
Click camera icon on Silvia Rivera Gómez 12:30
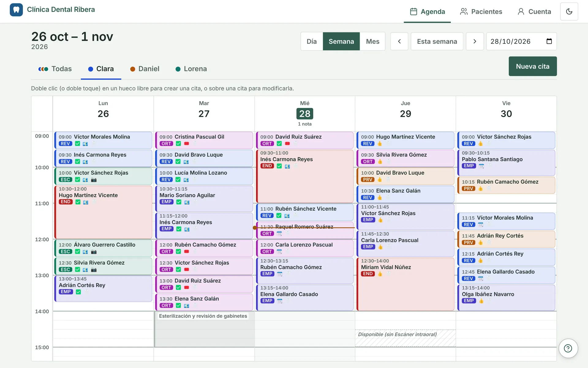click(x=94, y=270)
